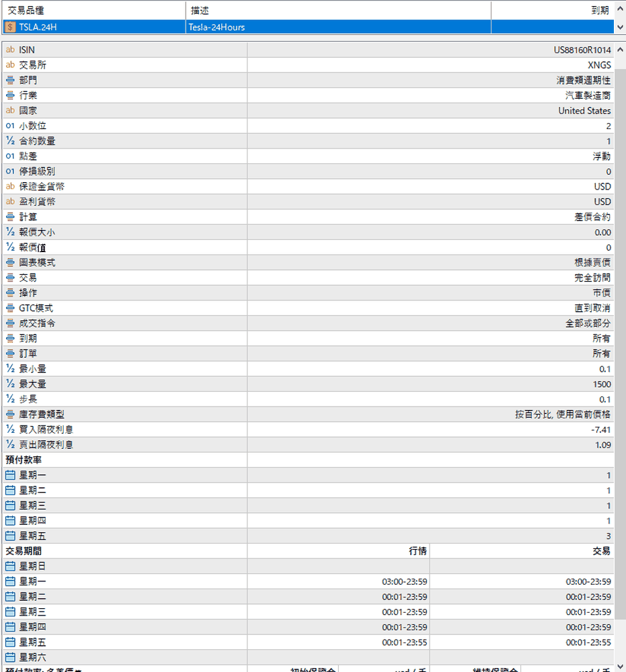Click the exchange value XNGS
Image resolution: width=626 pixels, height=672 pixels.
coord(599,65)
